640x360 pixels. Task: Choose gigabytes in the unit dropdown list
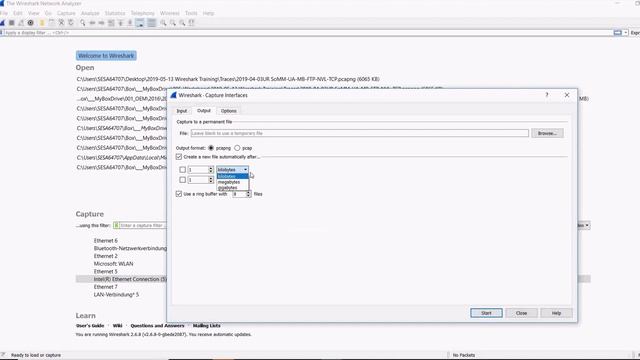[232, 188]
